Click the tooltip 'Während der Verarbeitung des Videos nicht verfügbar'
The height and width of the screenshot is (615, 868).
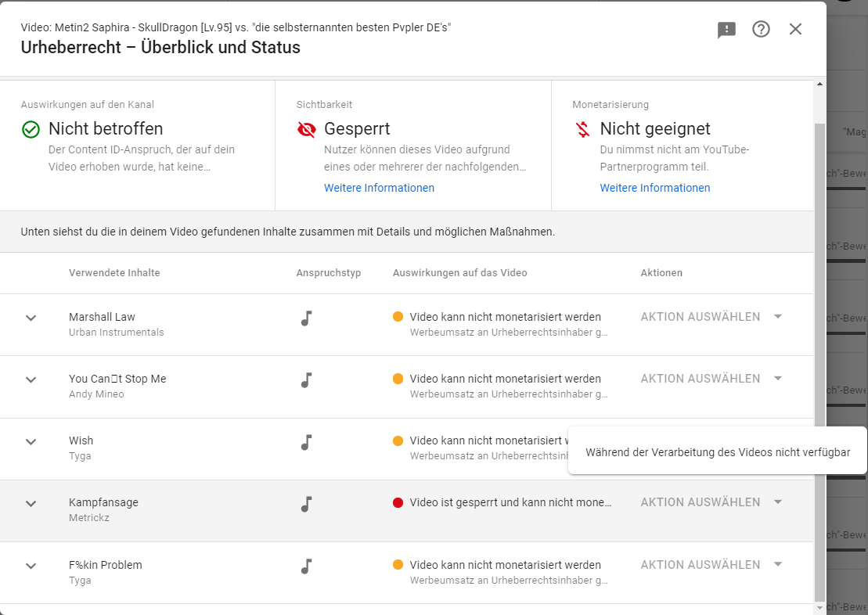point(718,452)
